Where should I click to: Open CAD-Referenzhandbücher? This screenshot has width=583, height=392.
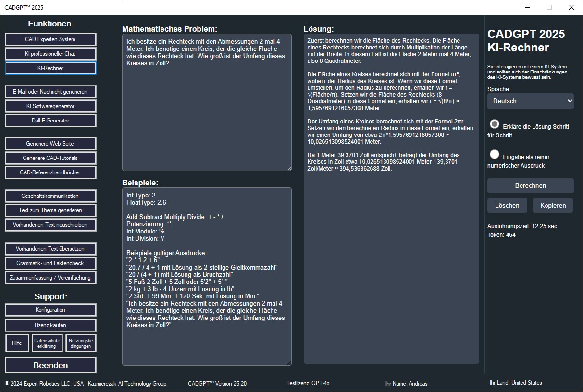coord(50,172)
